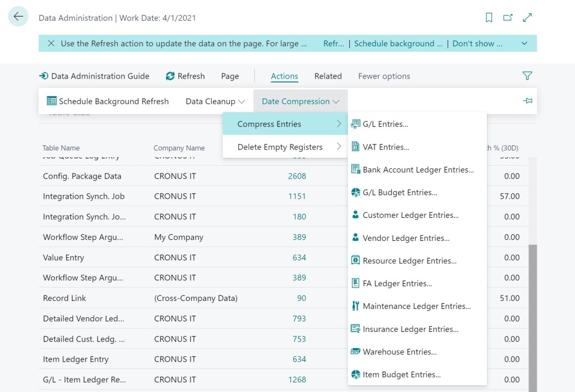Click the Refresh action
Screen dimensions: 575x392
pyautogui.click(x=185, y=76)
